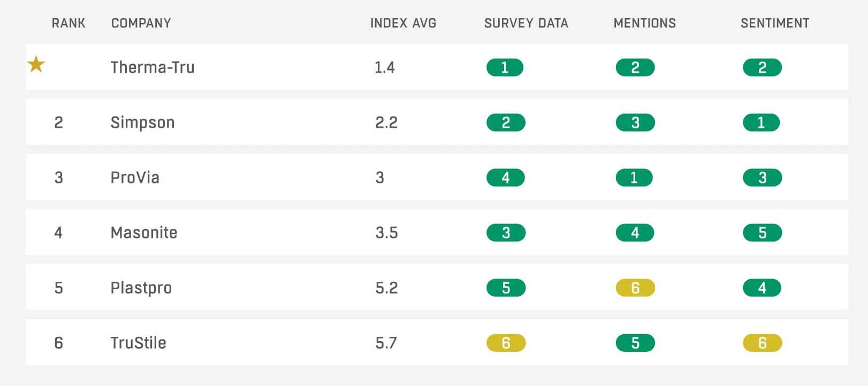Click Therma-Tru's index average 1.4
The height and width of the screenshot is (386, 868).
385,67
